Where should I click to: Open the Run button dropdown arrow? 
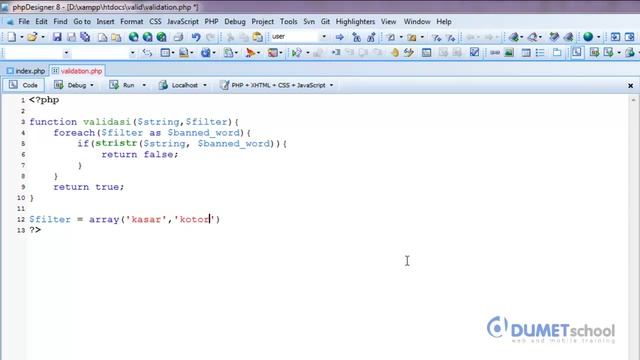[x=144, y=85]
